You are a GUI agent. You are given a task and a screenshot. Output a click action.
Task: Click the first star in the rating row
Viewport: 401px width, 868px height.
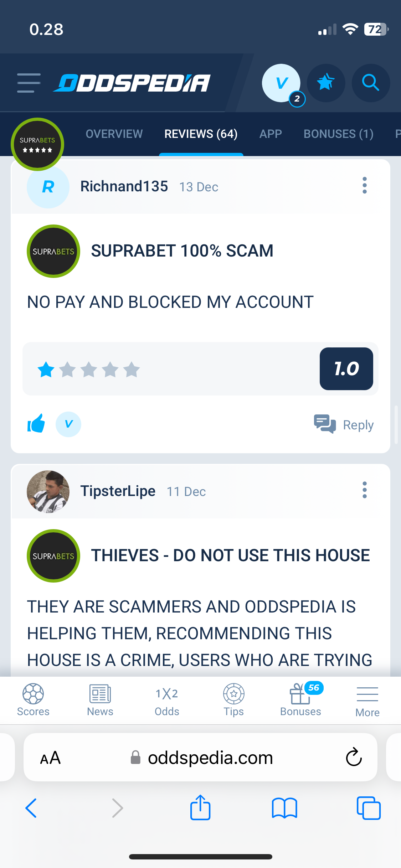point(46,370)
